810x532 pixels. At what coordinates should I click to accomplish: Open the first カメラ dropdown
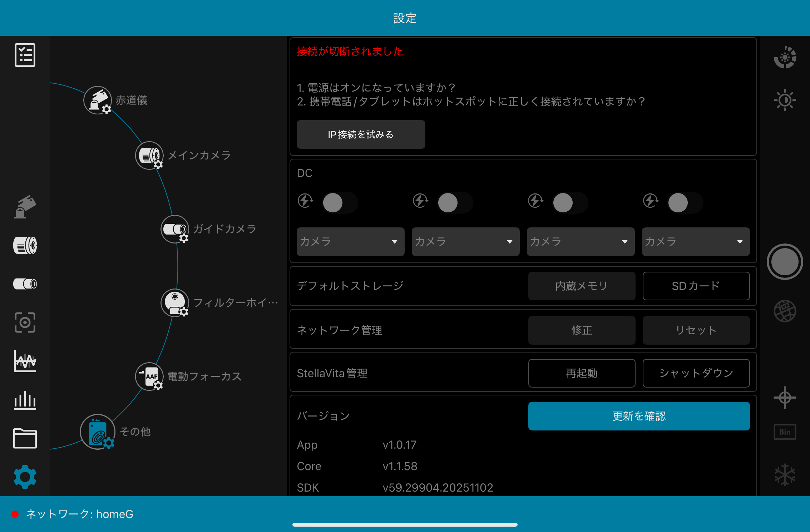[x=350, y=242]
